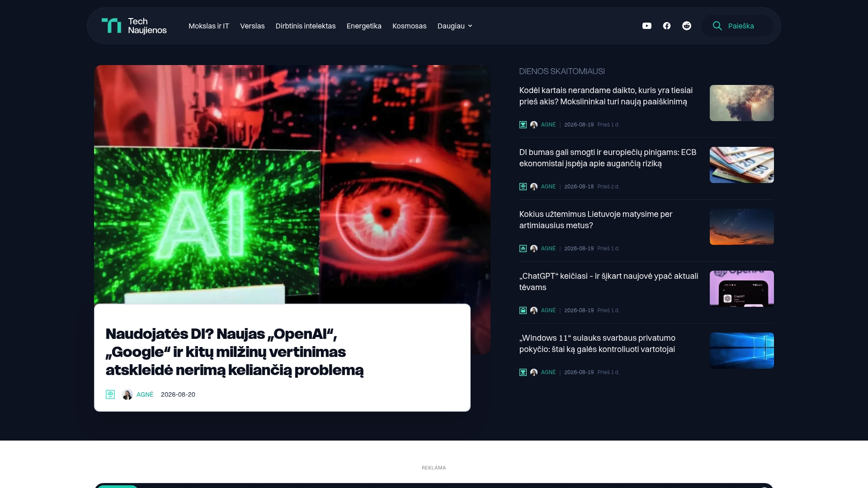Screen dimensions: 868x488
Task: Open '„ChatGPT“ keičiasi' article link
Action: (609, 282)
